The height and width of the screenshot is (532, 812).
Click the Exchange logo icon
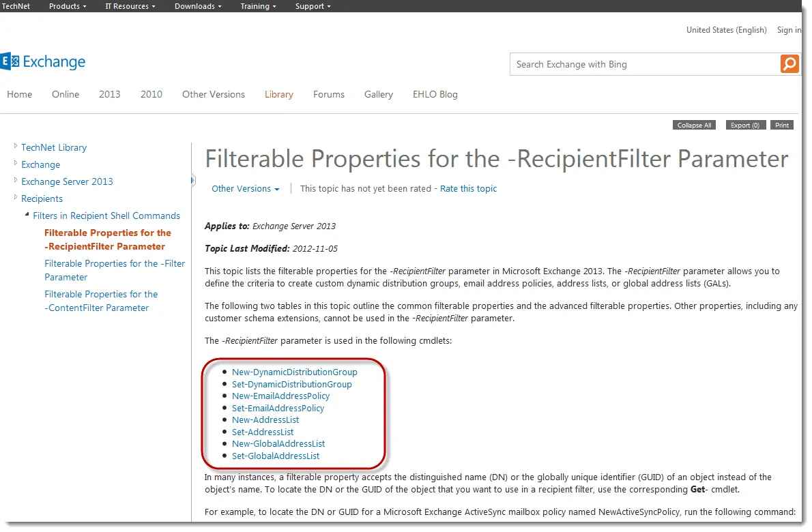10,61
